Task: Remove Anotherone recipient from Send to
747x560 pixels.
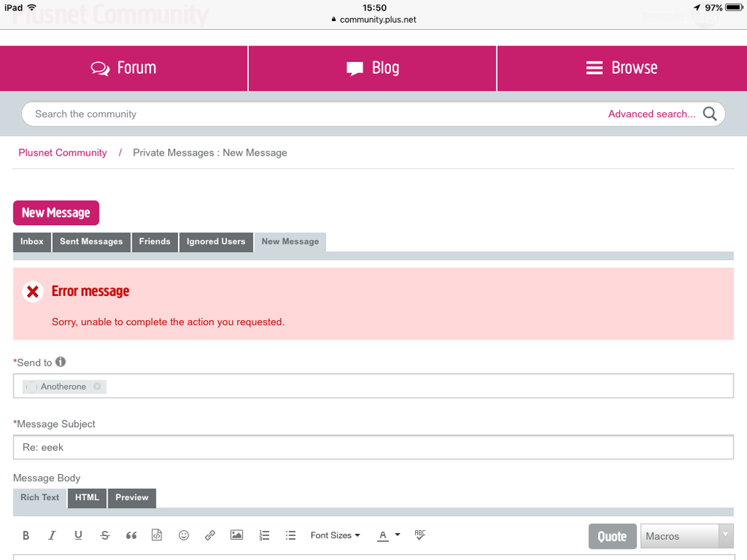Action: (x=97, y=387)
